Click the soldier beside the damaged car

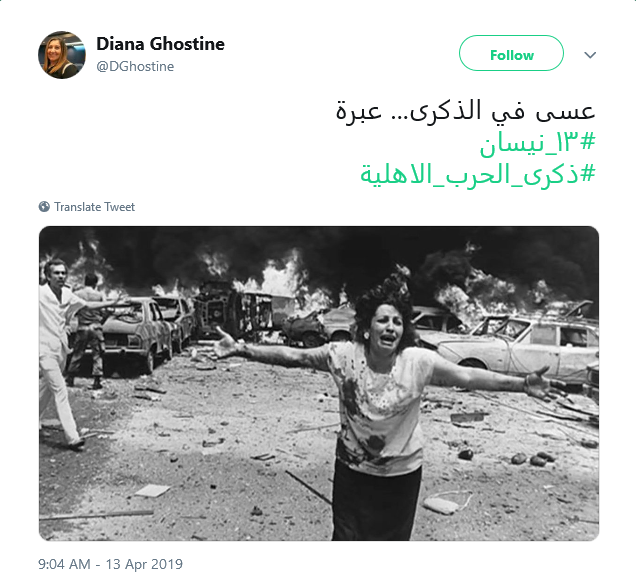pos(87,331)
